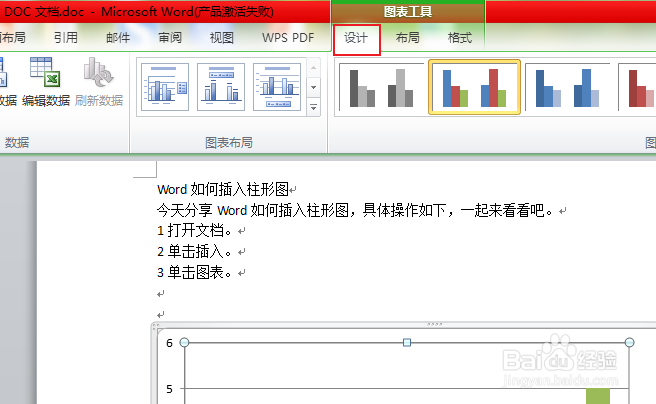Select the second chart layout thumbnail

click(221, 87)
